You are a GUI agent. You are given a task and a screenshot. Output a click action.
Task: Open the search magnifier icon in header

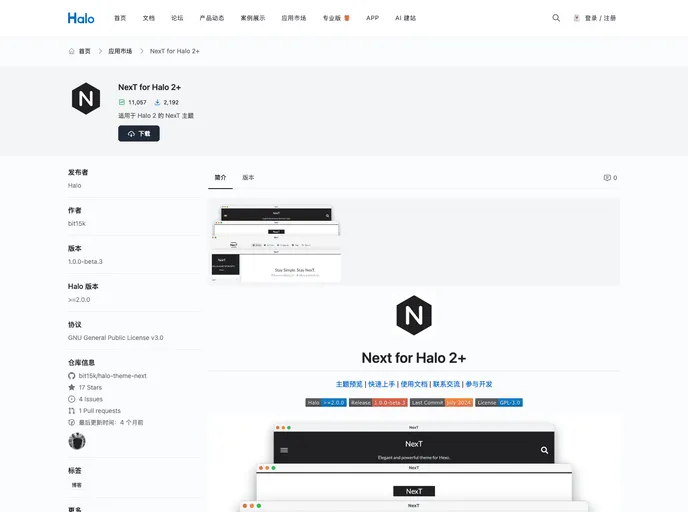tap(556, 18)
